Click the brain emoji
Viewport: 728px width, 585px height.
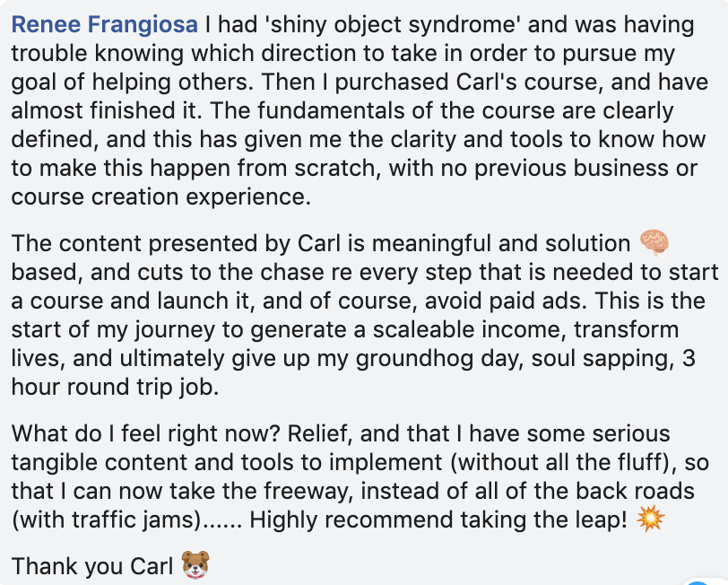pos(654,242)
